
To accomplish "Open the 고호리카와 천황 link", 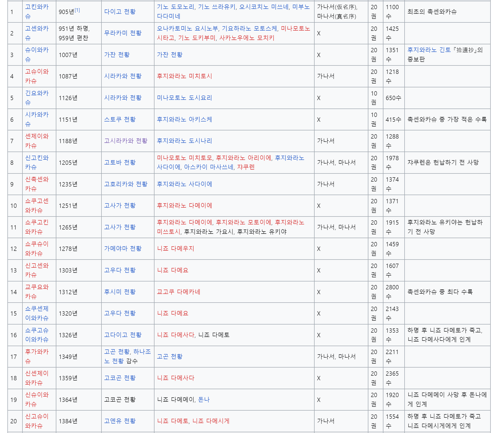I will pos(126,184).
